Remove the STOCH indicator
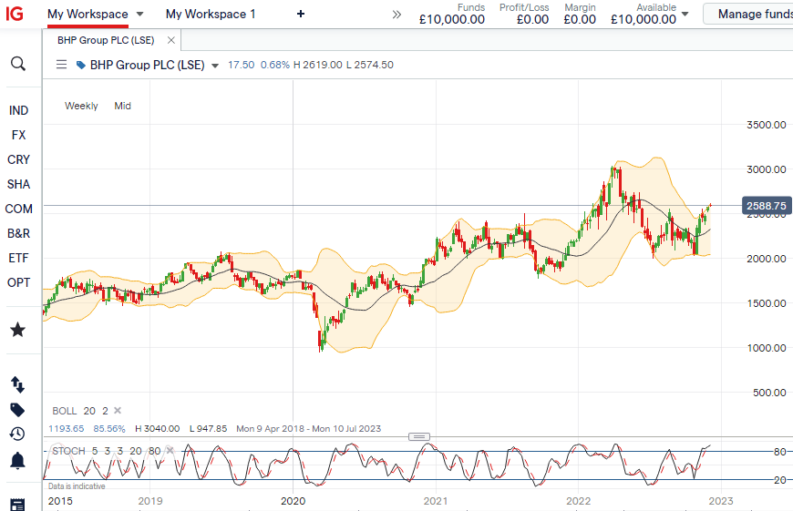793x511 pixels. pyautogui.click(x=170, y=450)
